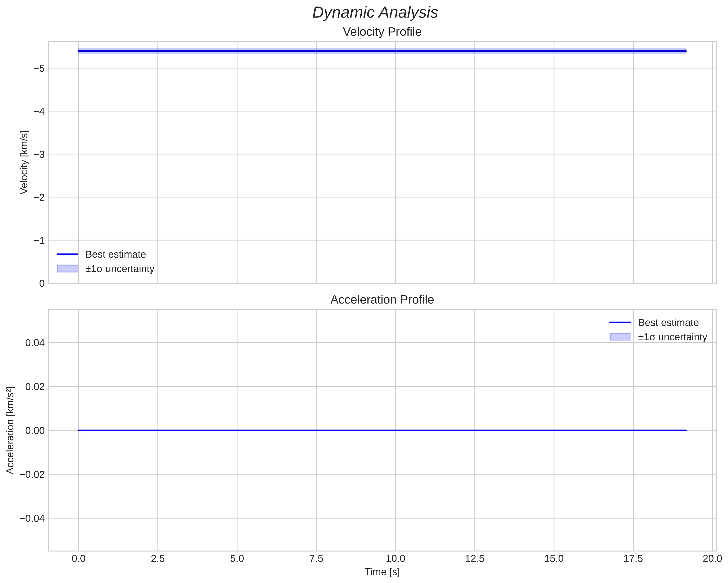Click the acceleration legend blue line sample
The height and width of the screenshot is (583, 728).
[x=620, y=323]
